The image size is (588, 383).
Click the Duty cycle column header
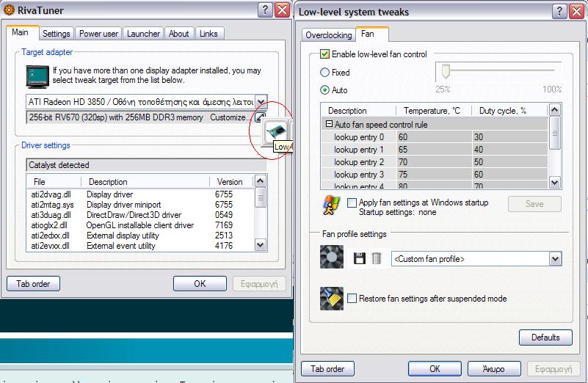tap(509, 111)
